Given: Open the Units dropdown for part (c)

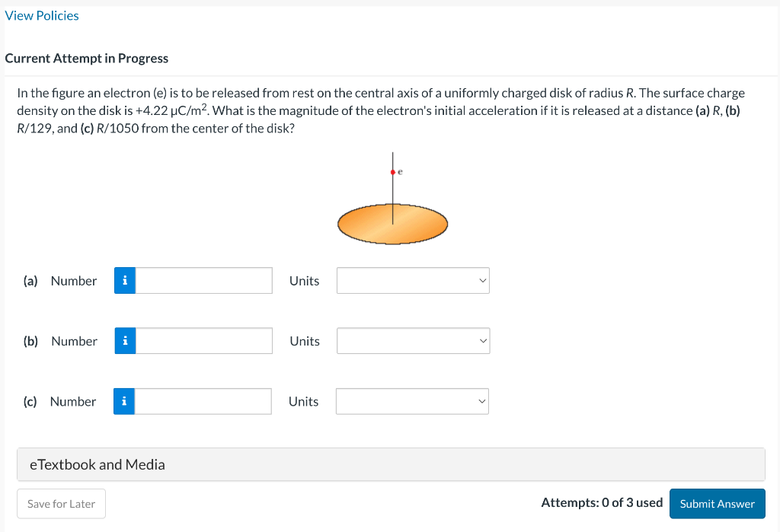Looking at the screenshot, I should [412, 401].
